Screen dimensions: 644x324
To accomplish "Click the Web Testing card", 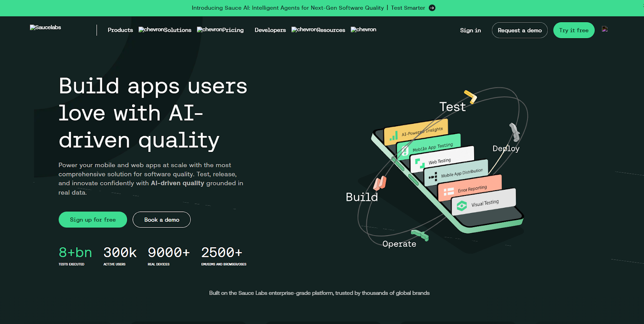I will 442,160.
